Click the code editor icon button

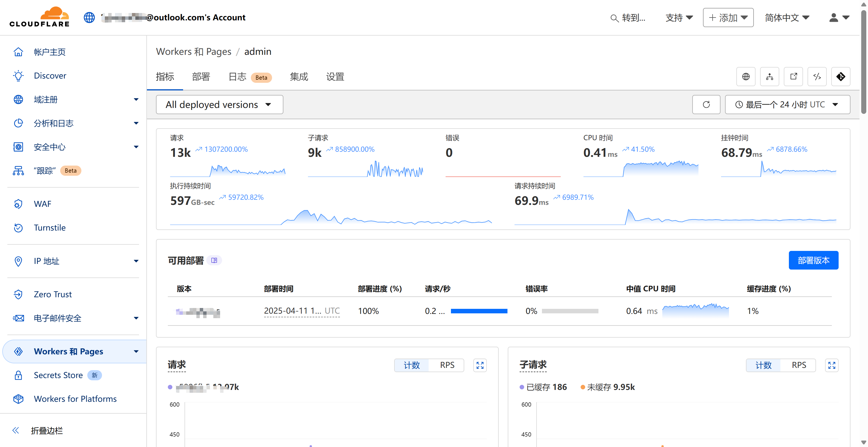point(817,77)
